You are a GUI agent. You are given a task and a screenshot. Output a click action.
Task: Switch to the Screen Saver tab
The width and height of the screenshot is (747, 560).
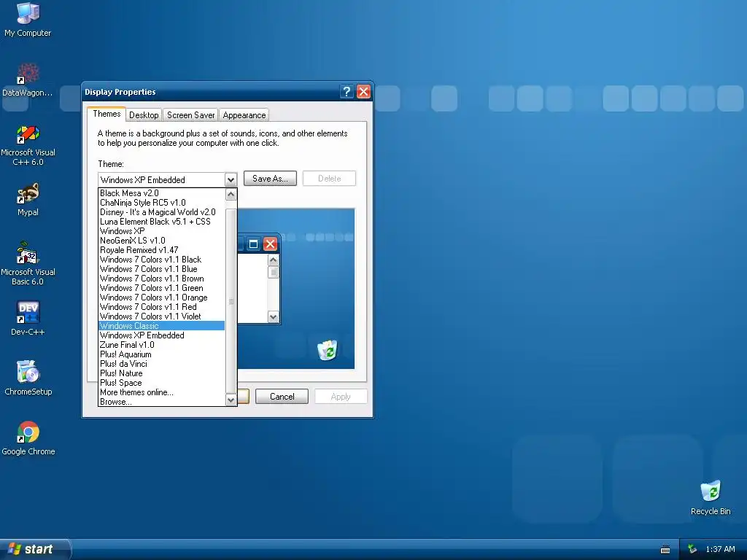pyautogui.click(x=190, y=114)
